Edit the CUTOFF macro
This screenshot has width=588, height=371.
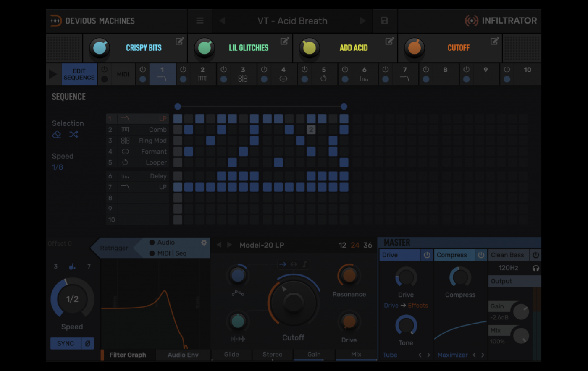pos(495,41)
